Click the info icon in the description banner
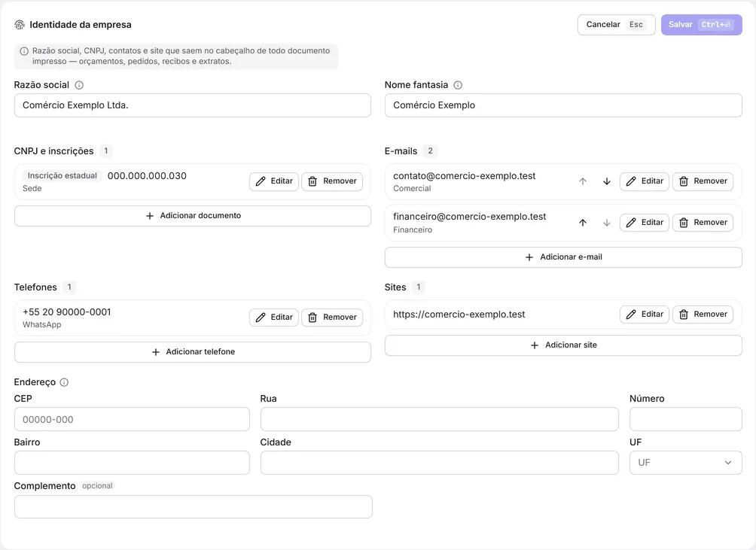Screen dimensions: 756x550 pyautogui.click(x=24, y=51)
